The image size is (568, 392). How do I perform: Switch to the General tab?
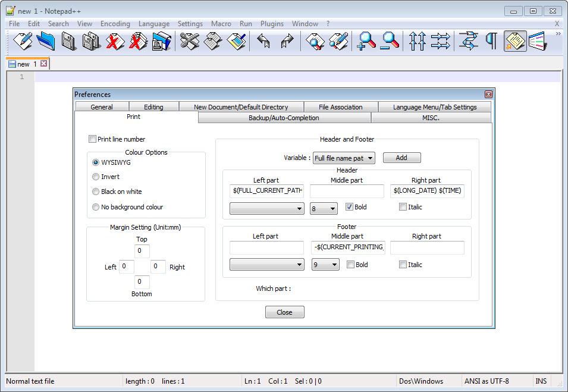[102, 107]
